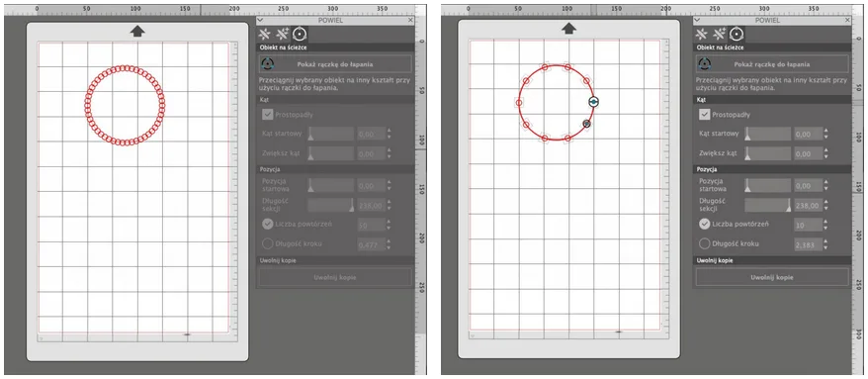The width and height of the screenshot is (868, 379).
Task: Click Pokaż rączkę do łapania in 10-repetition panel
Action: point(772,64)
